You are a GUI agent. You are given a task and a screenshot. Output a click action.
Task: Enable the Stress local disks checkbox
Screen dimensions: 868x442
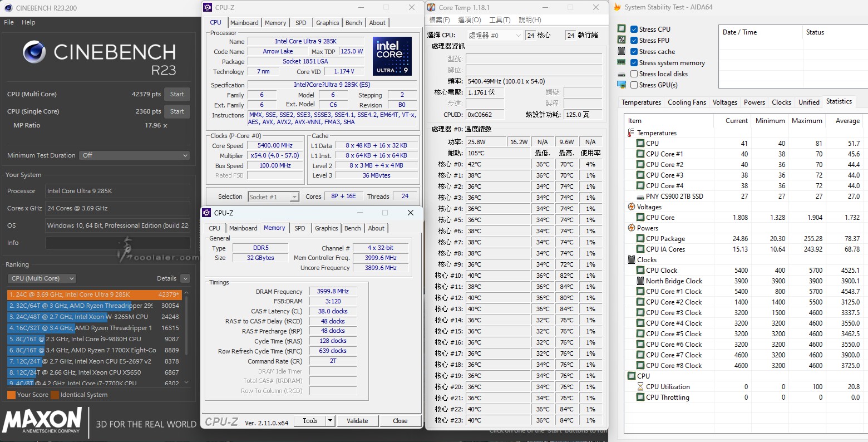[634, 73]
